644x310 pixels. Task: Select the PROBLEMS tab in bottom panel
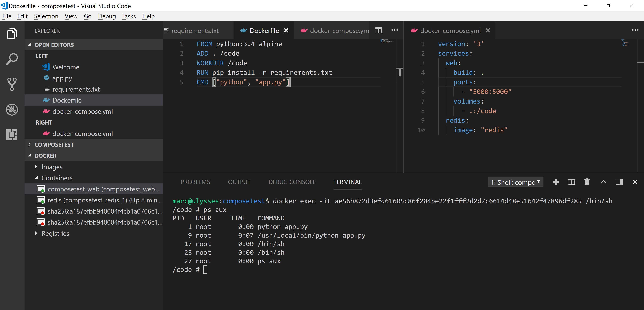point(195,182)
